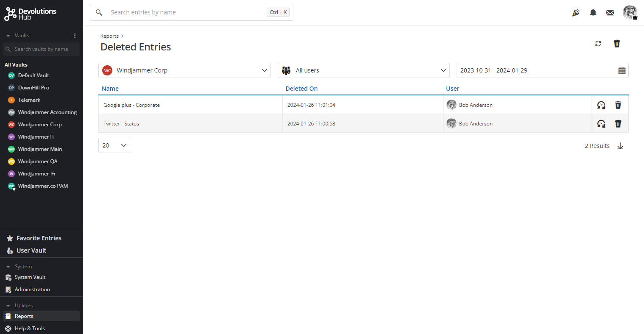Sort by Name column header

110,89
